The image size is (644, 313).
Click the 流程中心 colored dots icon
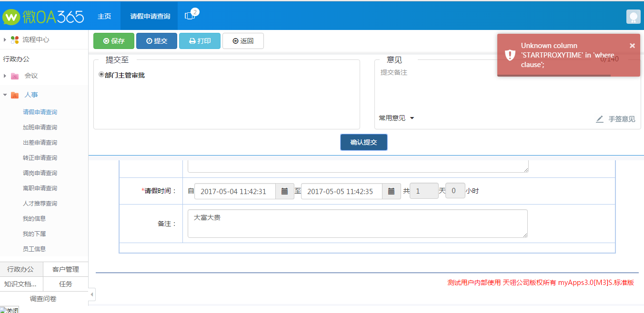[x=15, y=39]
